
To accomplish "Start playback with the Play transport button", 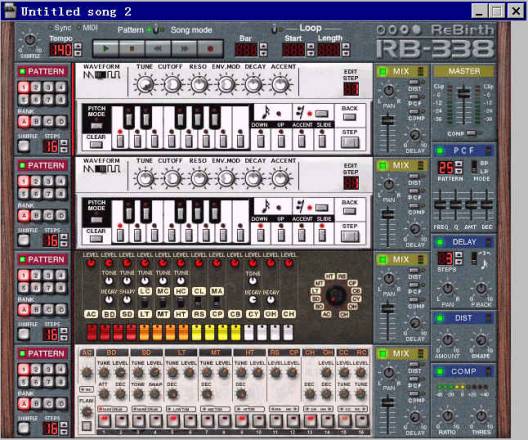I will point(106,48).
